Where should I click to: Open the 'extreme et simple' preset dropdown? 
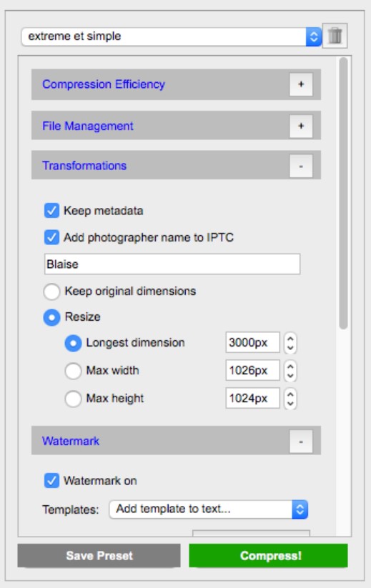coord(172,36)
